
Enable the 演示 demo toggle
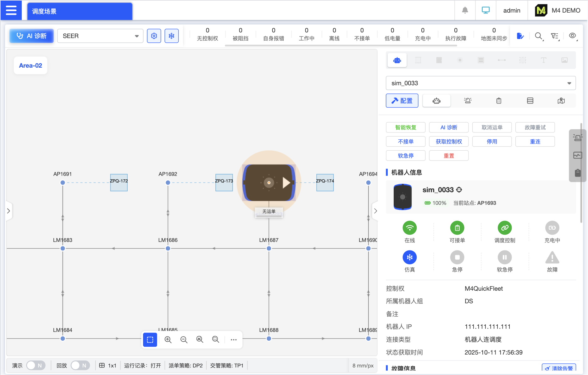(x=36, y=365)
